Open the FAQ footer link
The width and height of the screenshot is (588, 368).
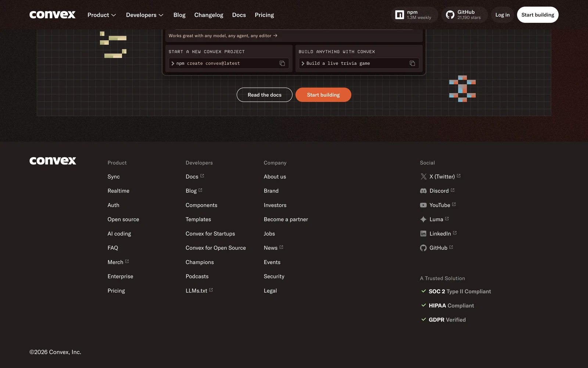coord(113,248)
